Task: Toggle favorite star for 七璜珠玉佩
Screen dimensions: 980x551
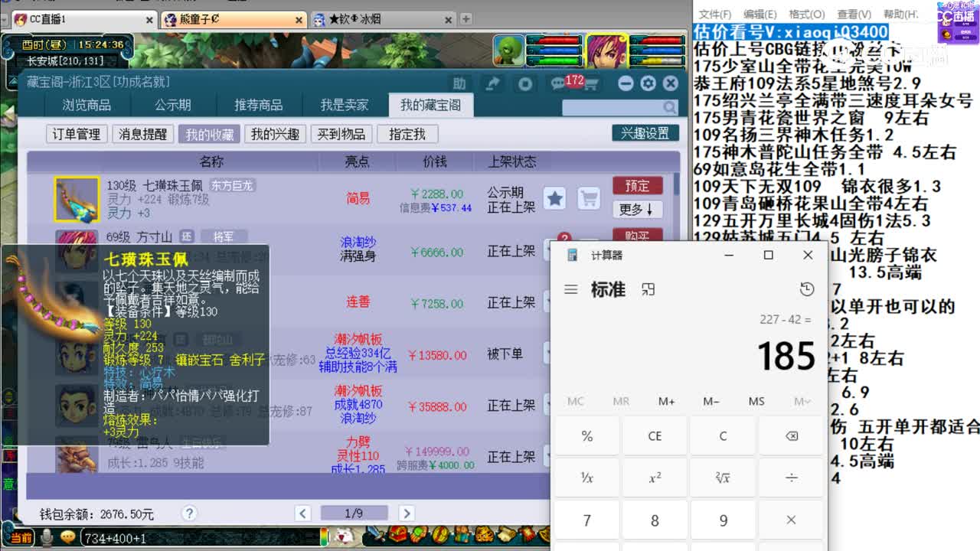Action: click(555, 199)
